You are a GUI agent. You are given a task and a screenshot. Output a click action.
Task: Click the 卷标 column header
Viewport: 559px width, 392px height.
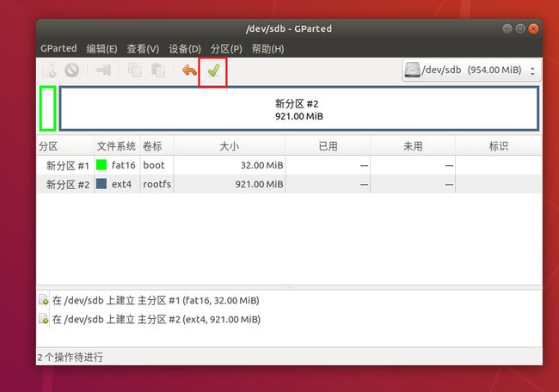pos(157,146)
